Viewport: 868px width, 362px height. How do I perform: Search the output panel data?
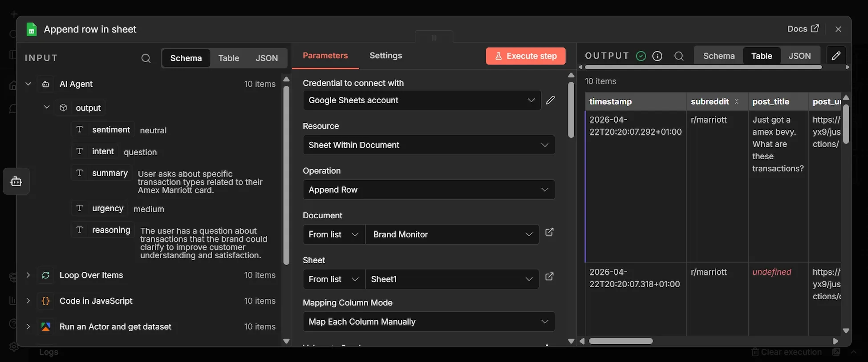click(679, 56)
